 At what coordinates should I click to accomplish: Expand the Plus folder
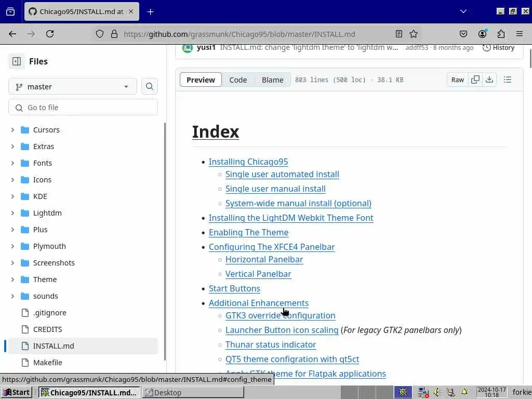pyautogui.click(x=12, y=230)
